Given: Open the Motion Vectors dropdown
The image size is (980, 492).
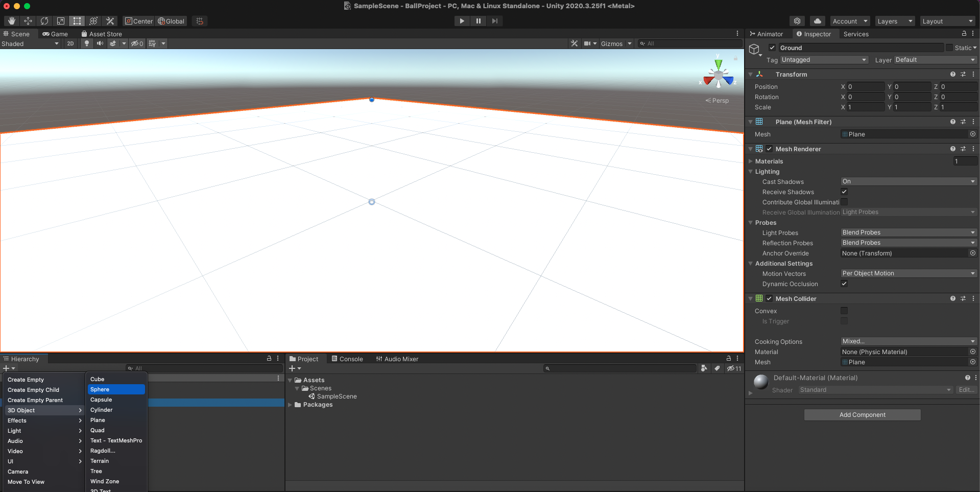Looking at the screenshot, I should coord(909,273).
